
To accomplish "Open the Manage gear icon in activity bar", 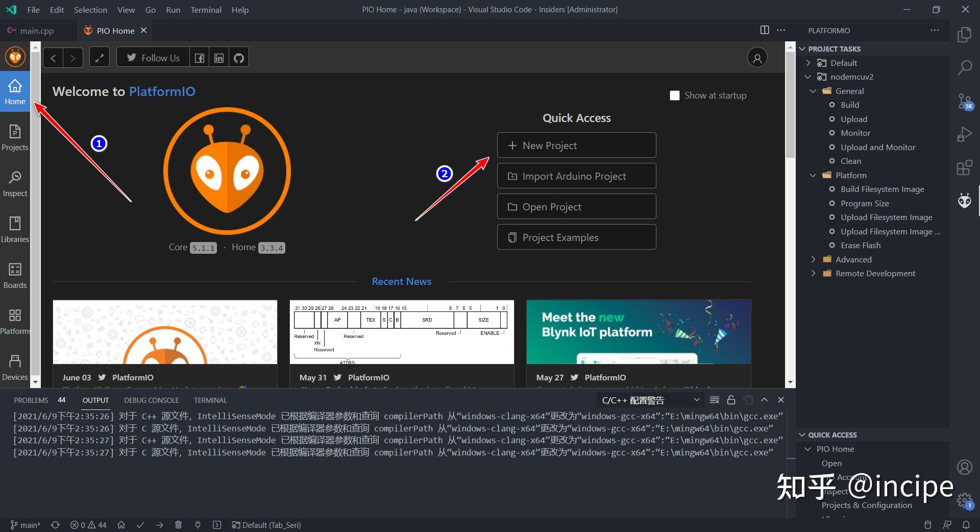I will 964,500.
